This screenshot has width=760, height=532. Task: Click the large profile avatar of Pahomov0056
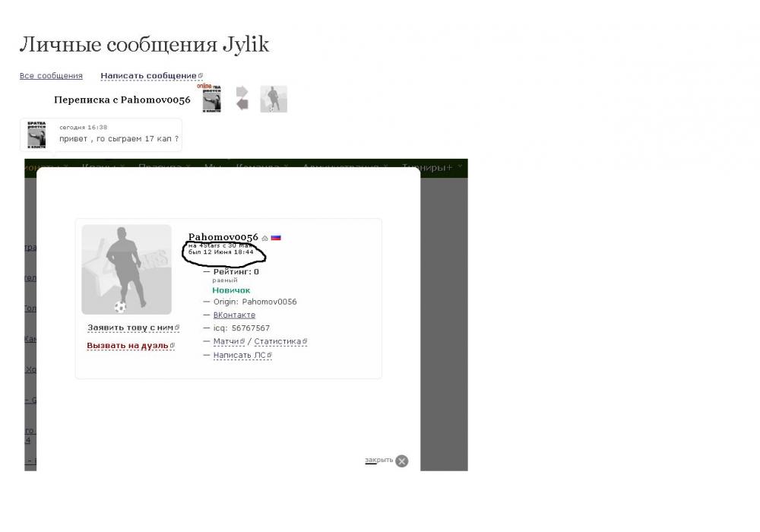click(x=126, y=269)
